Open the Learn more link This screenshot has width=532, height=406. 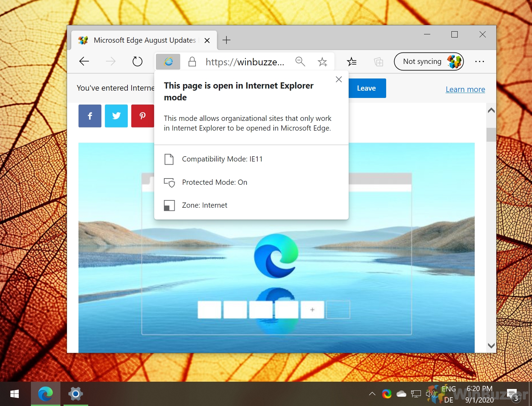pyautogui.click(x=465, y=89)
